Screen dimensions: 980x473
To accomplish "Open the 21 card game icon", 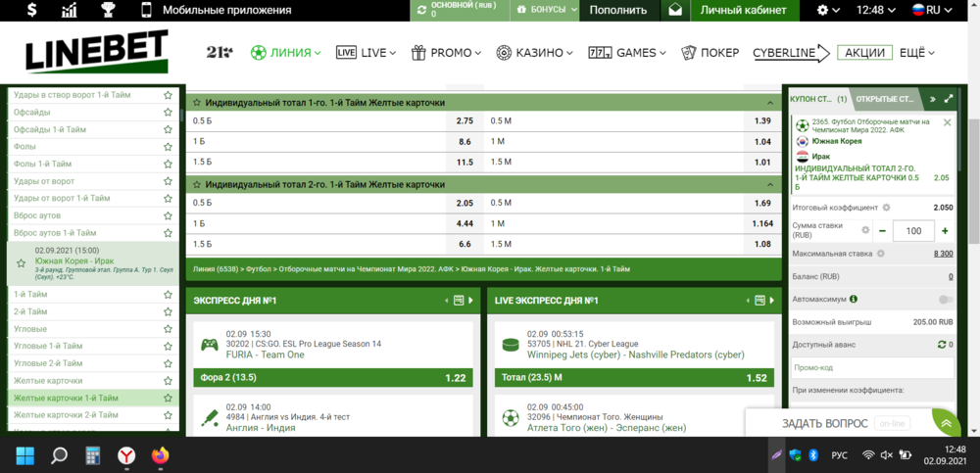I will pos(220,53).
